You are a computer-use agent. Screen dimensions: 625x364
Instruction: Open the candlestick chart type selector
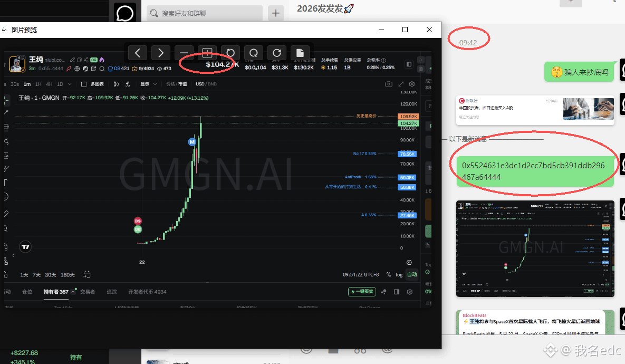[116, 84]
